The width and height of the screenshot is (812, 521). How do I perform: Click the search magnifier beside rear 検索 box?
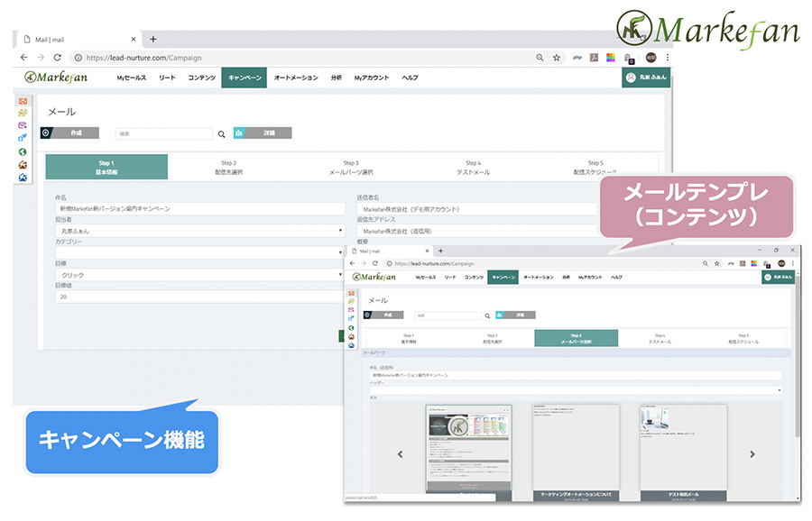tap(222, 134)
